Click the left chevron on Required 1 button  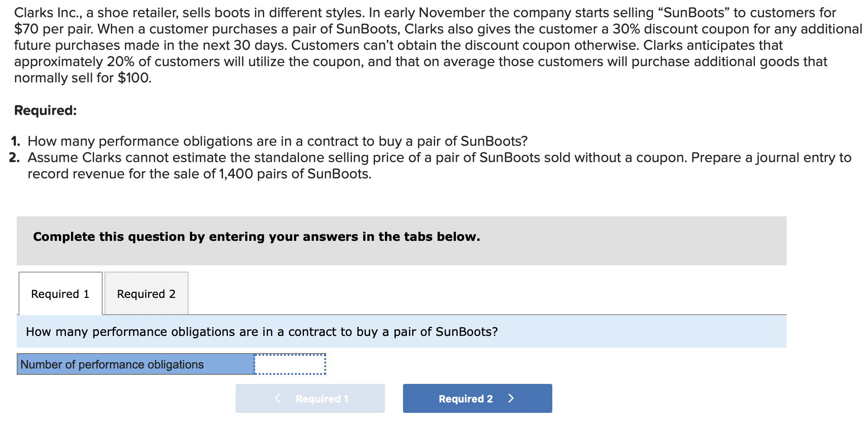coord(277,398)
